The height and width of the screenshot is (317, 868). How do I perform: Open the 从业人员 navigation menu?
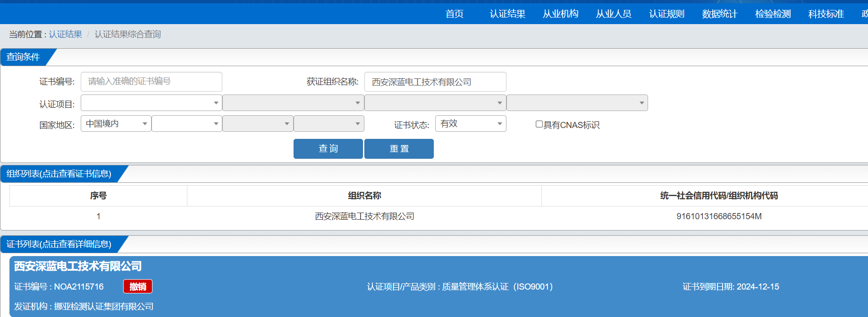click(614, 14)
